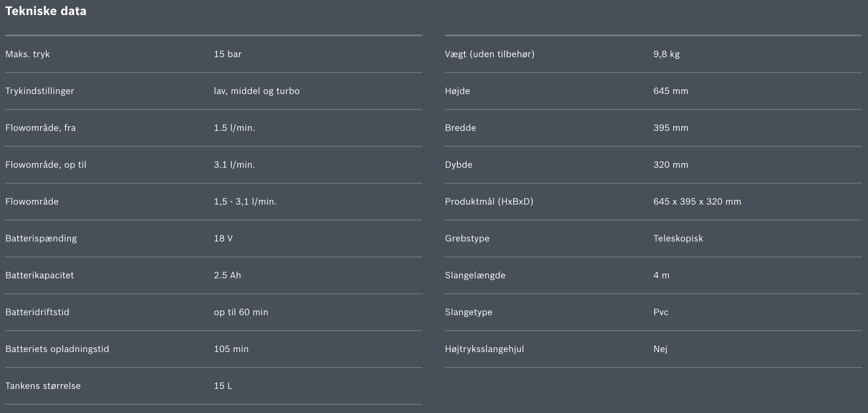Image resolution: width=868 pixels, height=413 pixels.
Task: Click the "Teleskopisk" grip type value
Action: [678, 238]
